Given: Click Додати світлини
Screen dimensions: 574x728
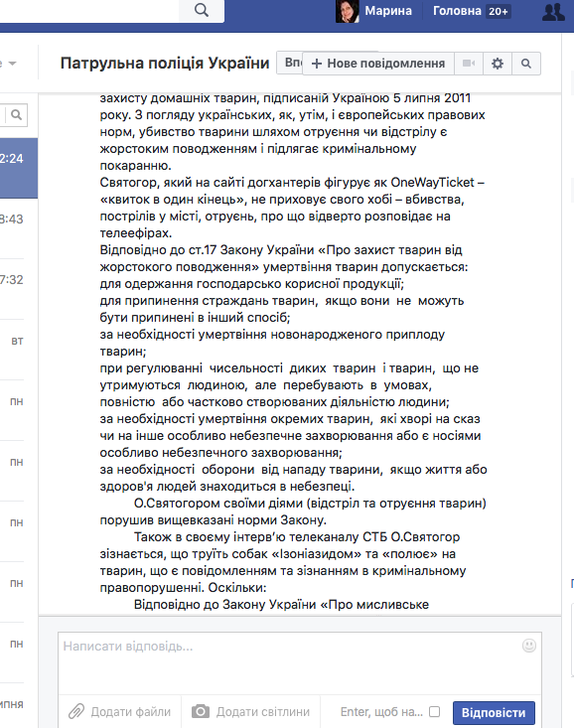Looking at the screenshot, I should tap(263, 712).
